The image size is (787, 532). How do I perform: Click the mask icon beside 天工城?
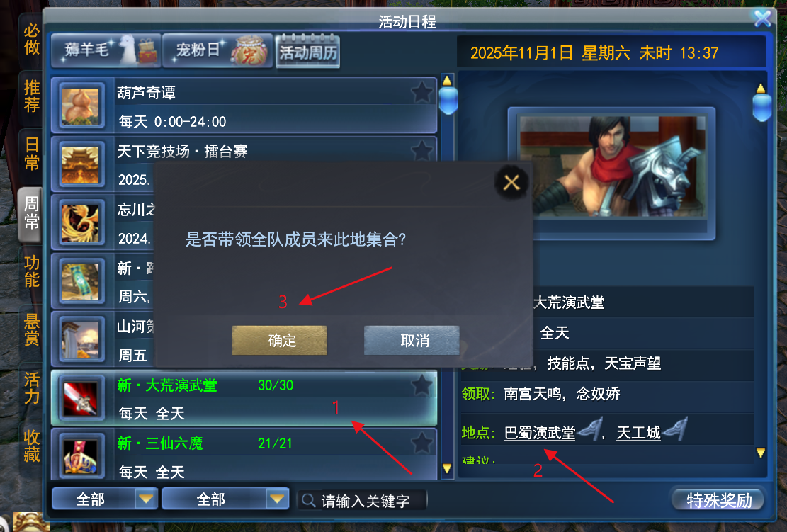(x=674, y=429)
